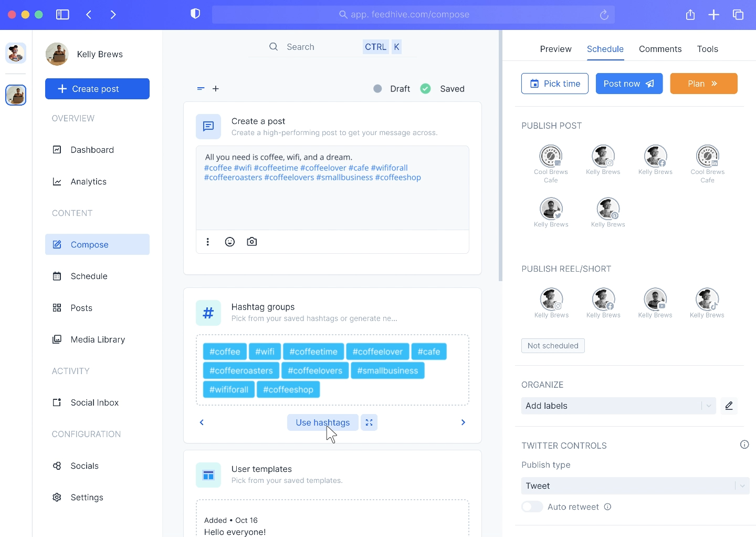Reload the page using the refresh icon
Viewport: 756px width, 537px height.
pos(604,15)
